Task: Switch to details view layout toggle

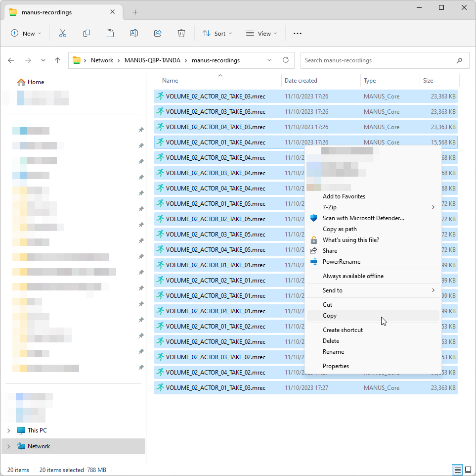Action: [458, 470]
